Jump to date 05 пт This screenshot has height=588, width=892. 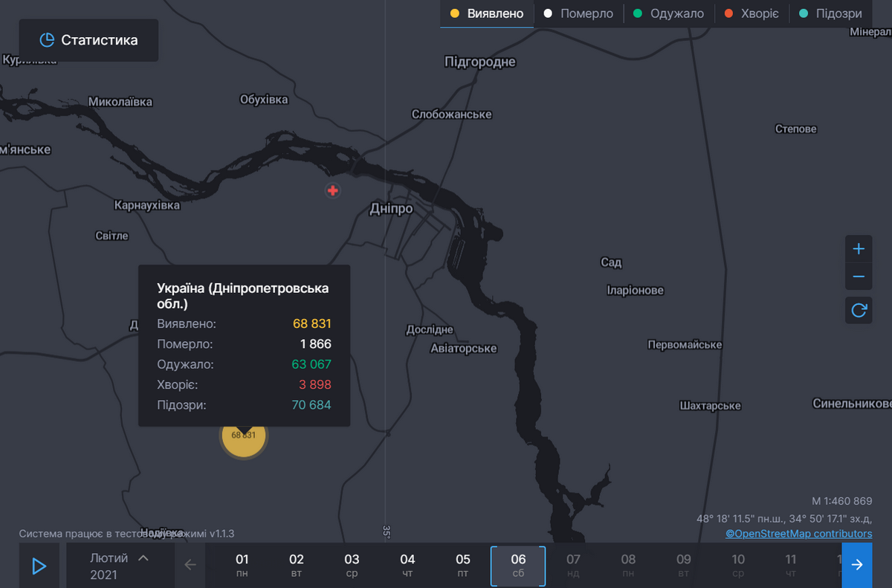(463, 566)
